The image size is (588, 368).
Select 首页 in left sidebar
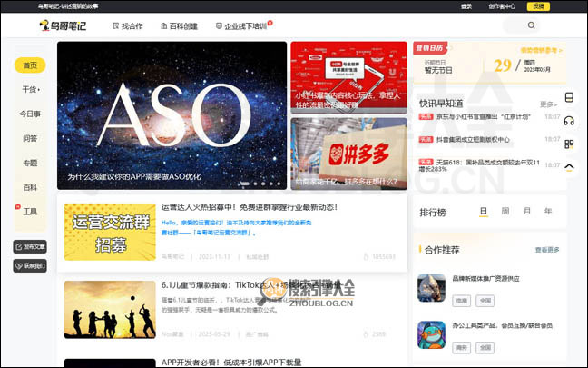[30, 65]
